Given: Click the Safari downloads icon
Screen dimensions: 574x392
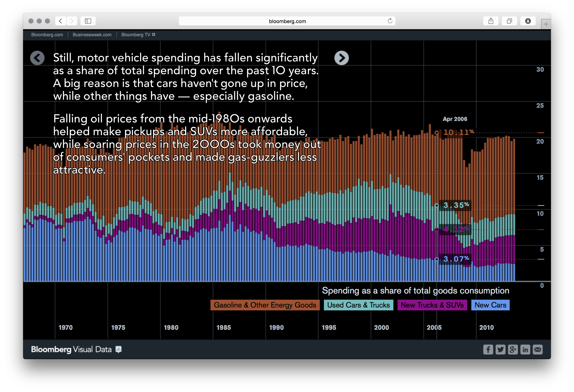Looking at the screenshot, I should pos(528,21).
